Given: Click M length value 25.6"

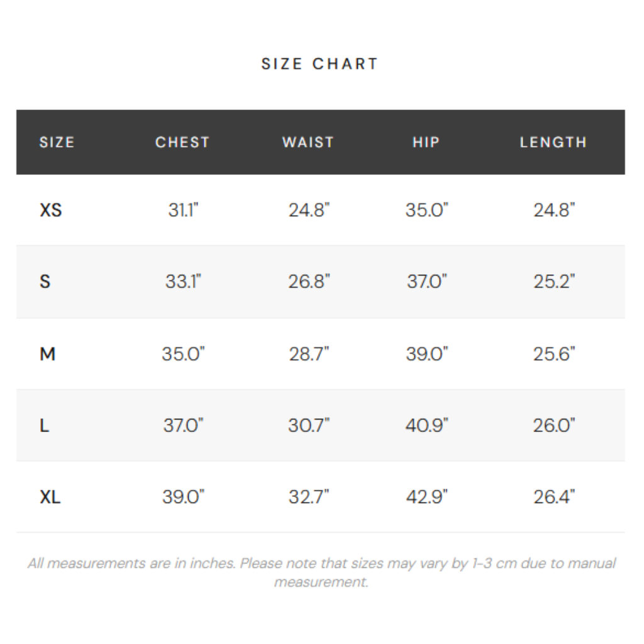Looking at the screenshot, I should (x=554, y=354).
